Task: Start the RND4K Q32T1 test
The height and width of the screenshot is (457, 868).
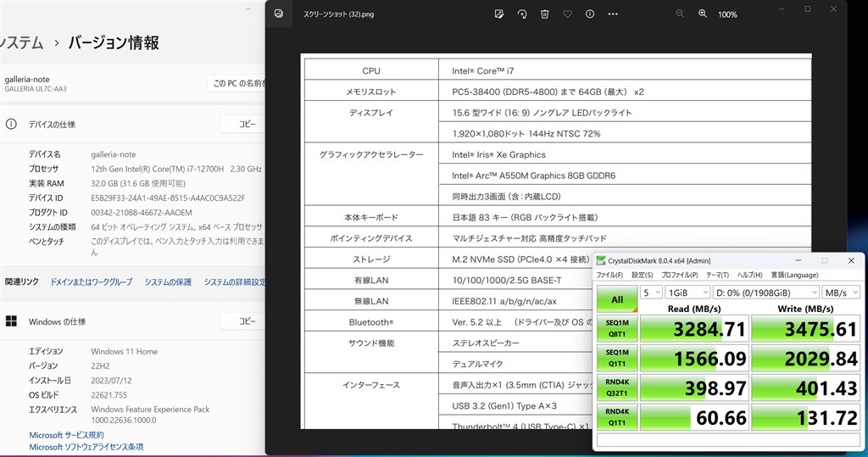Action: pyautogui.click(x=617, y=387)
